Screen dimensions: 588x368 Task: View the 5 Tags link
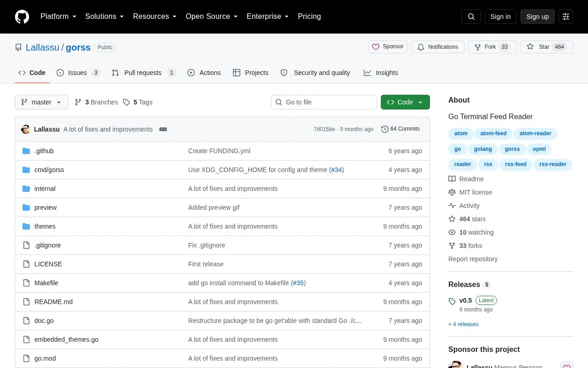(x=138, y=102)
